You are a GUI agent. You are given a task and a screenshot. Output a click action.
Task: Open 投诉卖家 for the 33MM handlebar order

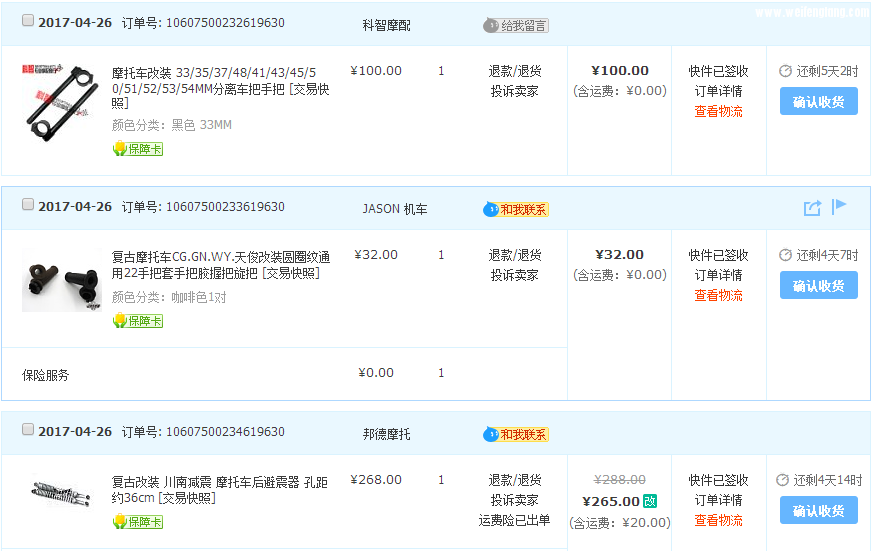pos(514,91)
